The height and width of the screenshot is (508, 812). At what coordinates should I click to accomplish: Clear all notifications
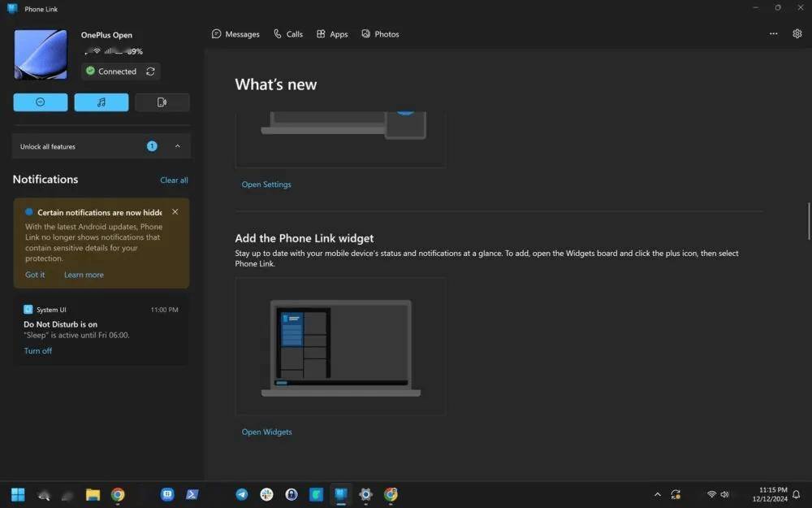point(174,180)
